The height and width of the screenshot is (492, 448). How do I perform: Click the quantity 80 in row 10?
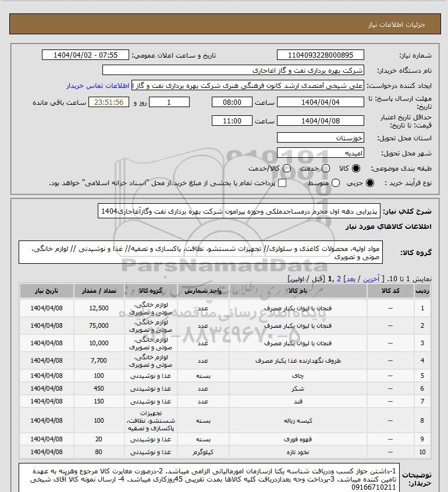pos(99,452)
